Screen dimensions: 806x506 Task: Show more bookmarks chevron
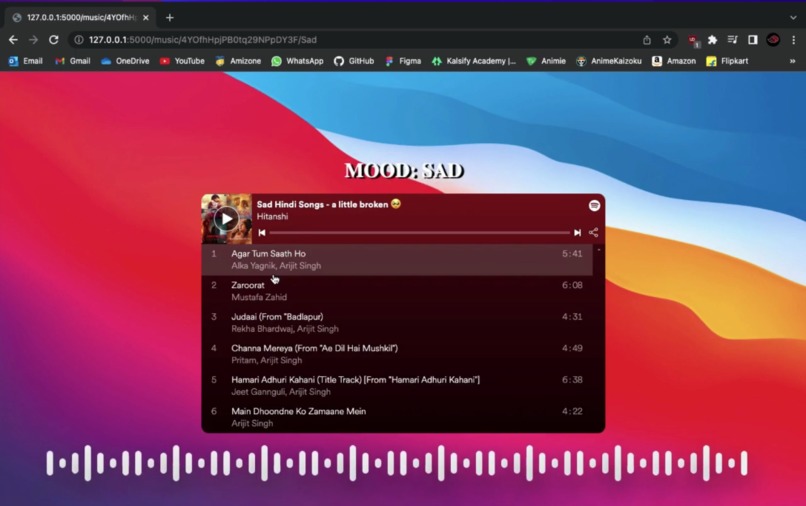click(793, 61)
